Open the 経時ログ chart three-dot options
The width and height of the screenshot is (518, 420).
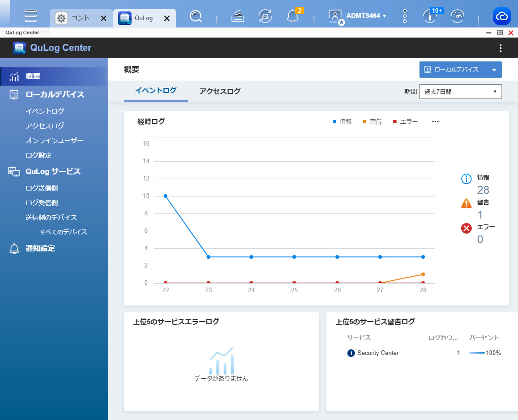[x=435, y=121]
